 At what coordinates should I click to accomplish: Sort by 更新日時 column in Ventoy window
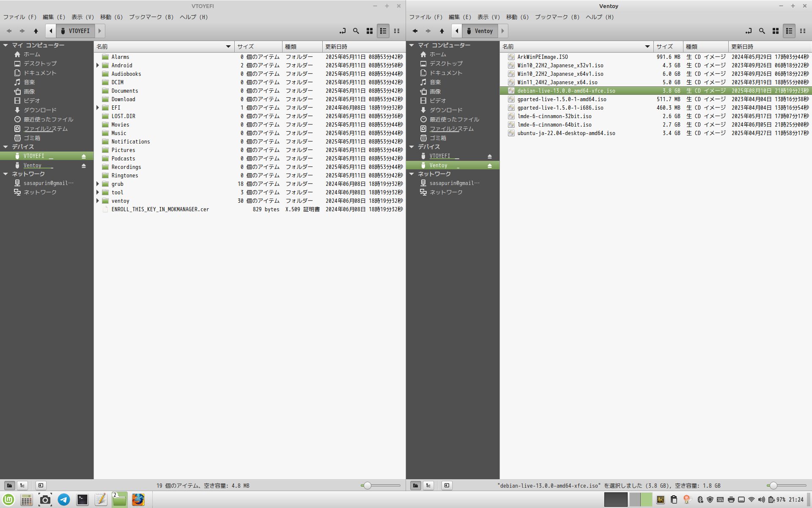[770, 47]
